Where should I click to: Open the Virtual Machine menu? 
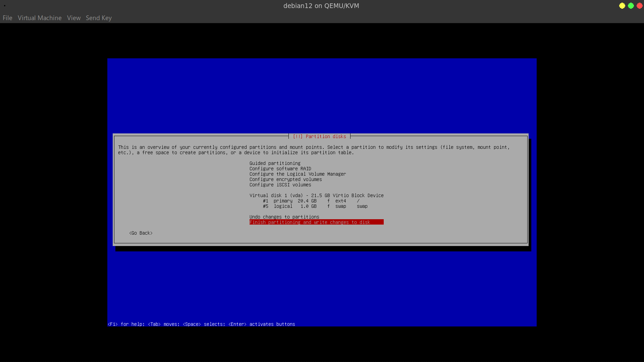pyautogui.click(x=40, y=18)
